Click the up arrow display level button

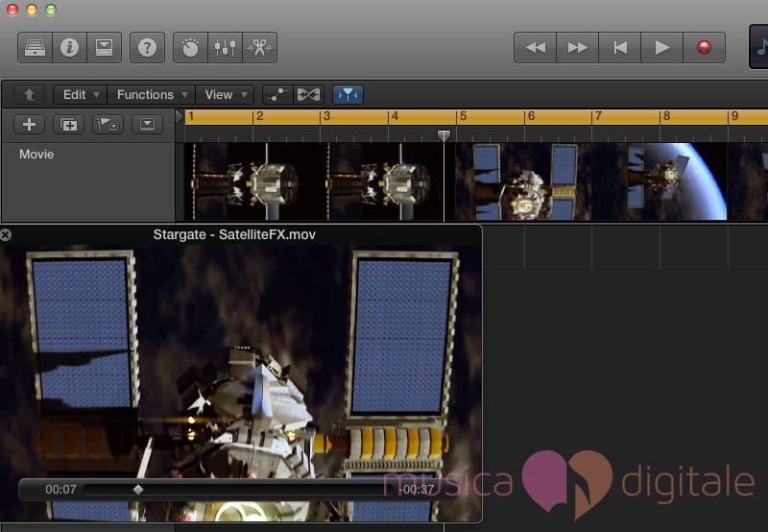point(30,94)
